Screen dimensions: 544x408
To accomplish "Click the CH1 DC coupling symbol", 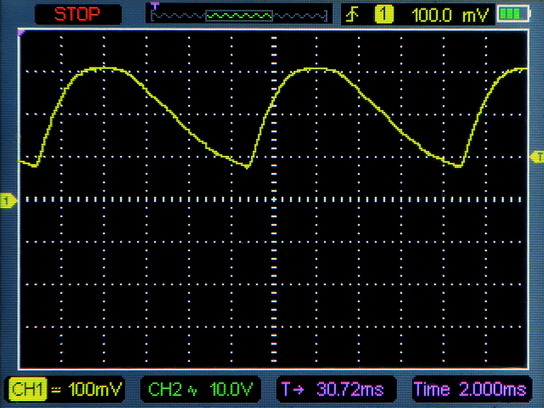I will (56, 390).
